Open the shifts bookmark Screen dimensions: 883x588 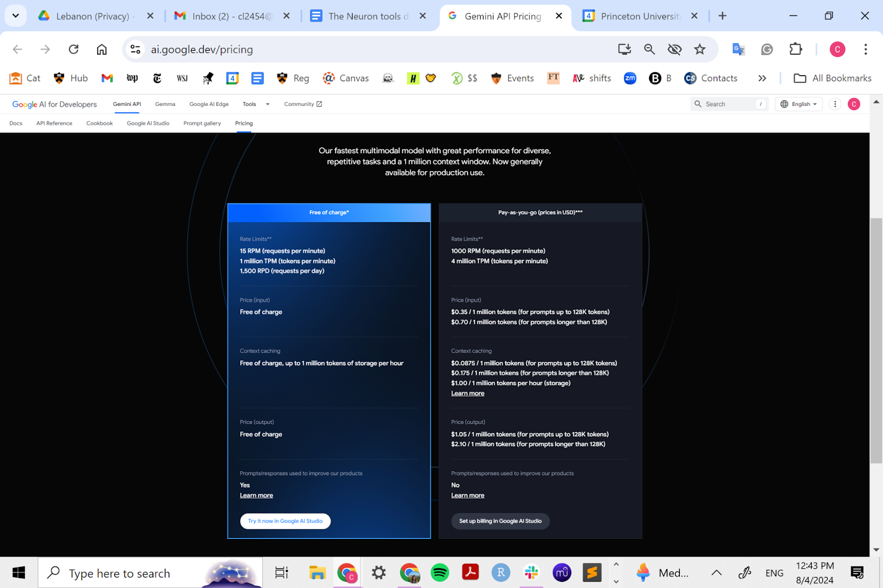[592, 78]
